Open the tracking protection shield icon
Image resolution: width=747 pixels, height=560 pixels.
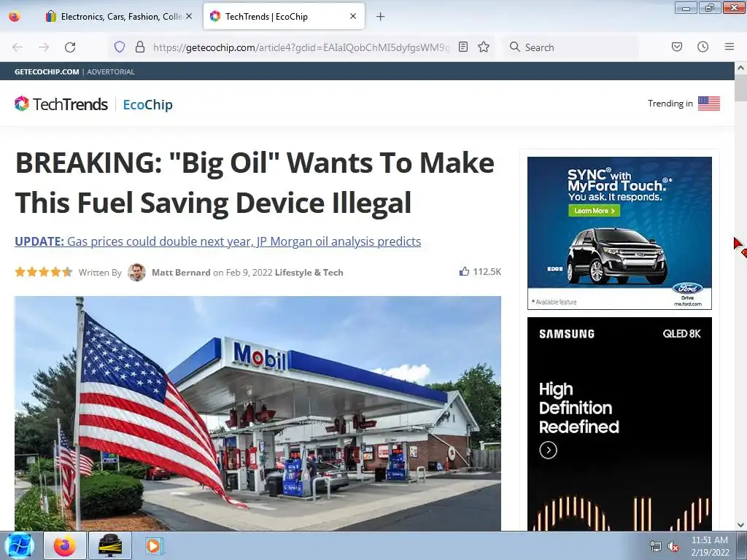[x=120, y=47]
